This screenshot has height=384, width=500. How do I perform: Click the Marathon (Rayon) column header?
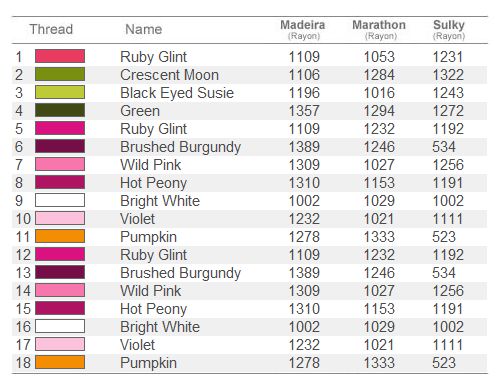pos(379,29)
